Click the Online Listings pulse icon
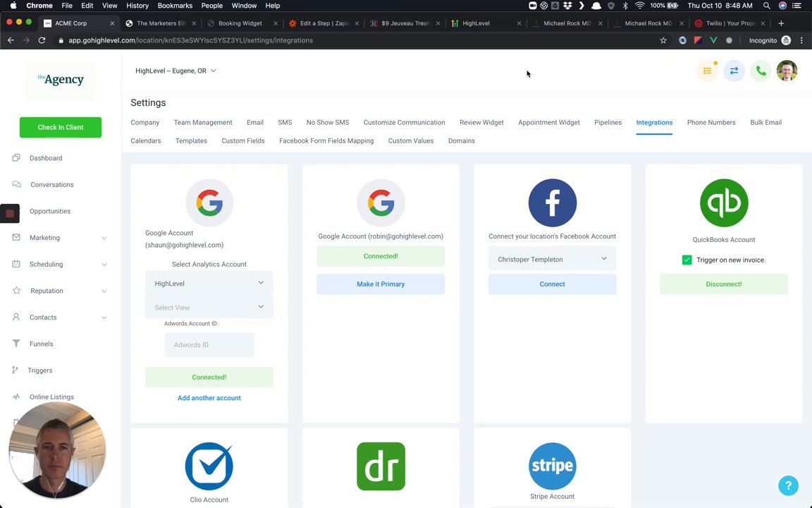Viewport: 812px width, 508px height. [16, 397]
